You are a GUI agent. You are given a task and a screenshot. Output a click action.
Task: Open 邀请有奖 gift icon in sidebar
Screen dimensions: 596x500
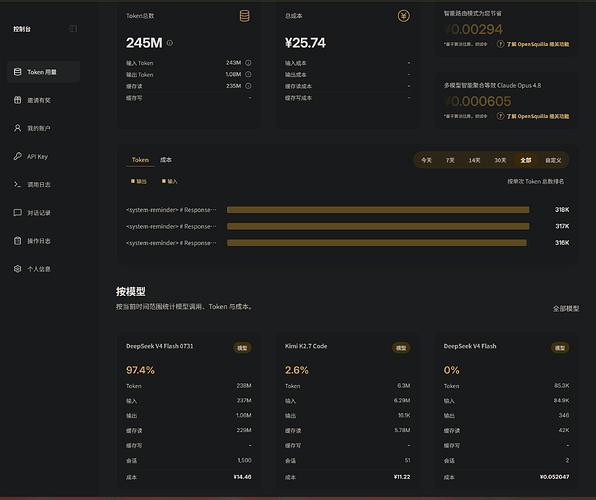tap(17, 100)
